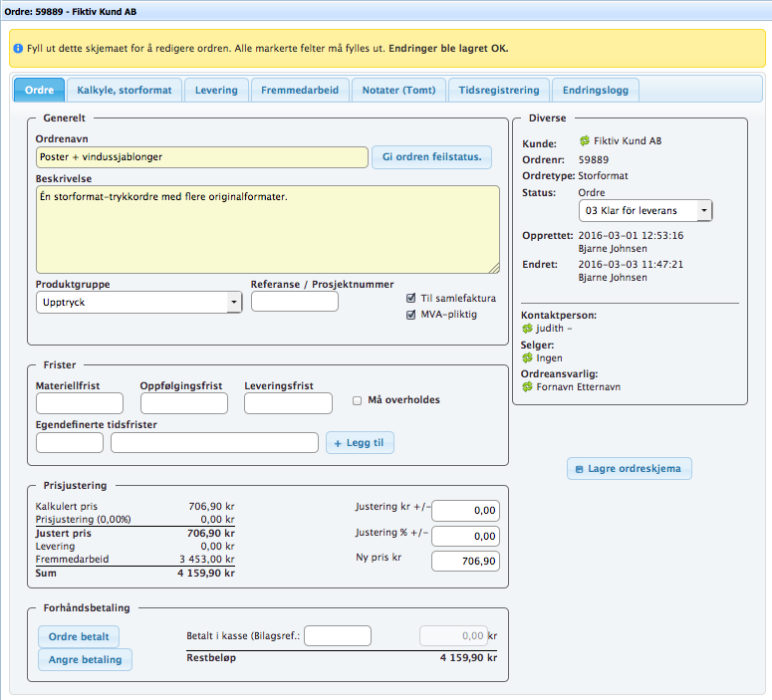Uncheck the MVA-pliktig checkbox

click(x=411, y=315)
